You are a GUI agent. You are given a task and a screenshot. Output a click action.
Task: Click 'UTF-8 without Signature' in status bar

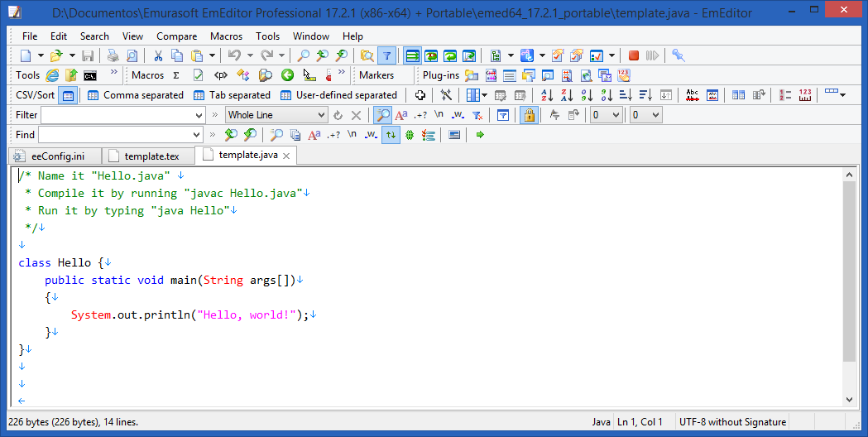[x=733, y=422]
